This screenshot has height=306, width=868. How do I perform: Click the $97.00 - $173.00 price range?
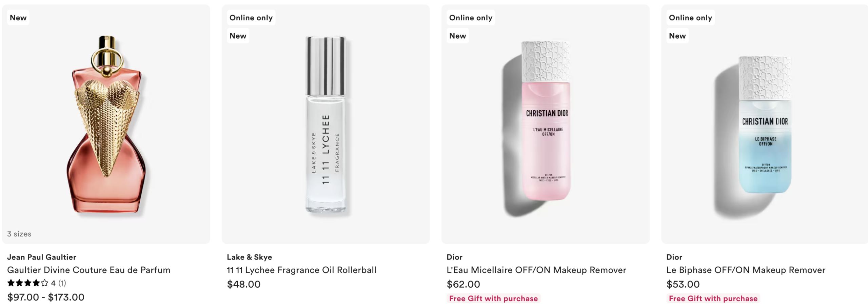[x=46, y=298]
